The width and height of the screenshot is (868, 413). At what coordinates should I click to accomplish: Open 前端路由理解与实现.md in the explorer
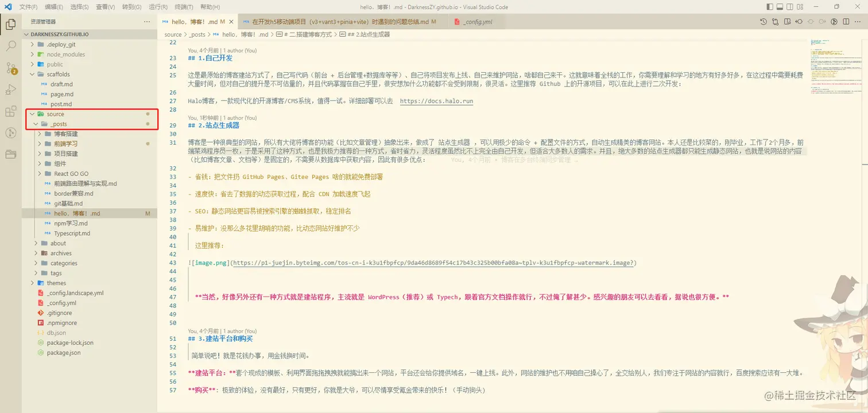[89, 184]
